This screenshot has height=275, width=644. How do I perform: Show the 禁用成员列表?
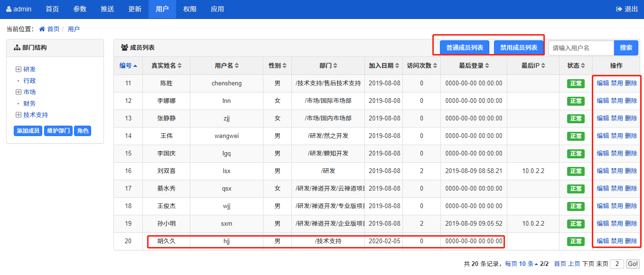click(x=519, y=48)
